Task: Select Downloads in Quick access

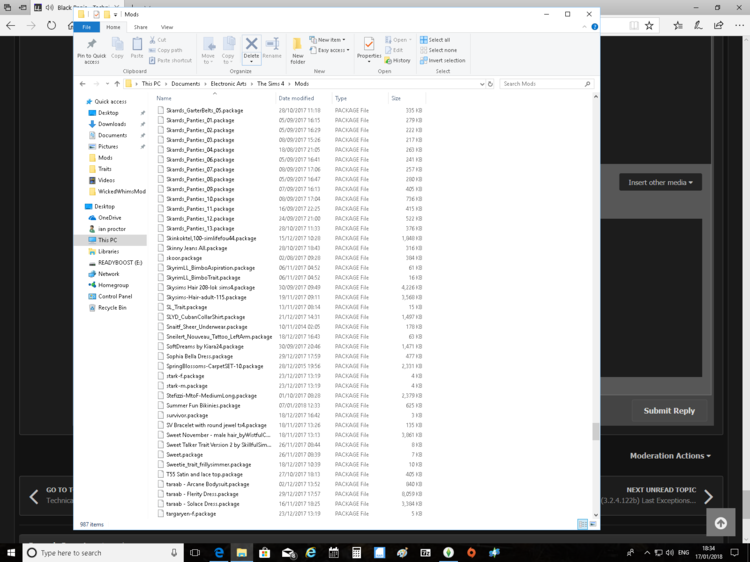Action: pyautogui.click(x=112, y=124)
